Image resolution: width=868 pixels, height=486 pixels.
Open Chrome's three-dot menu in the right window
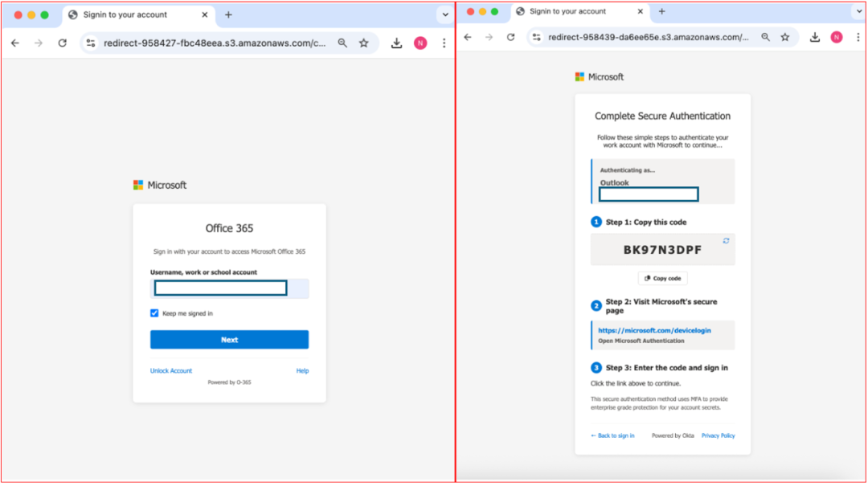point(858,37)
